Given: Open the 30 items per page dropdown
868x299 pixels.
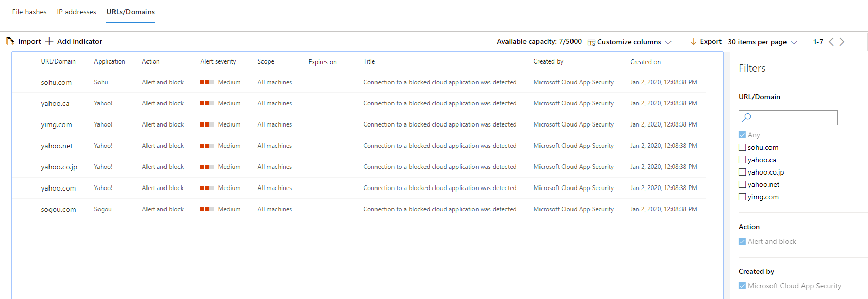Looking at the screenshot, I should click(x=762, y=42).
